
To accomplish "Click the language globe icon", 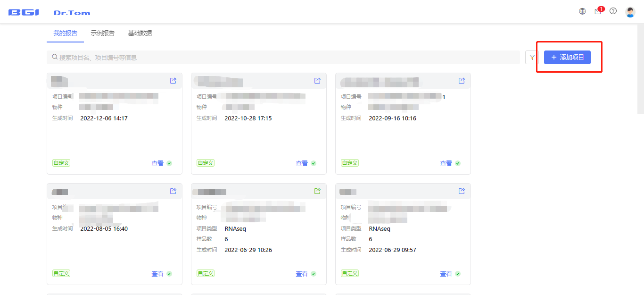I will click(x=582, y=11).
